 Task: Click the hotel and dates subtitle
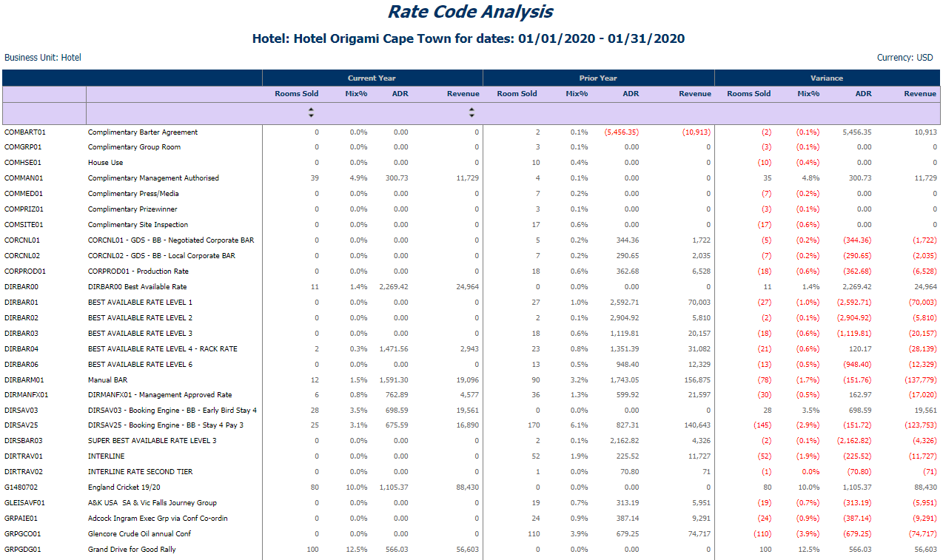[x=469, y=38]
